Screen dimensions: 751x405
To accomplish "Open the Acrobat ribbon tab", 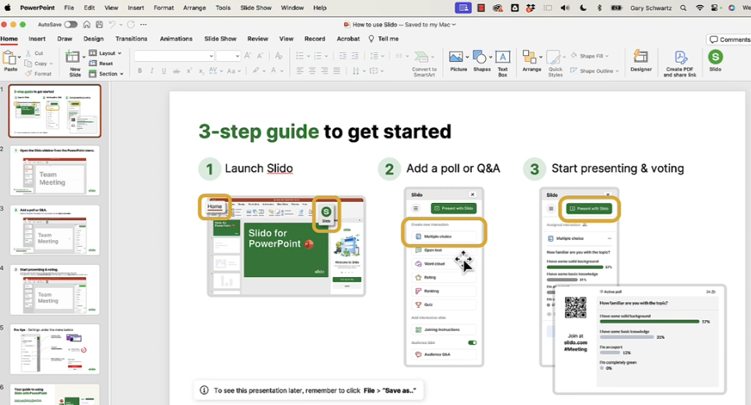I will 348,39.
